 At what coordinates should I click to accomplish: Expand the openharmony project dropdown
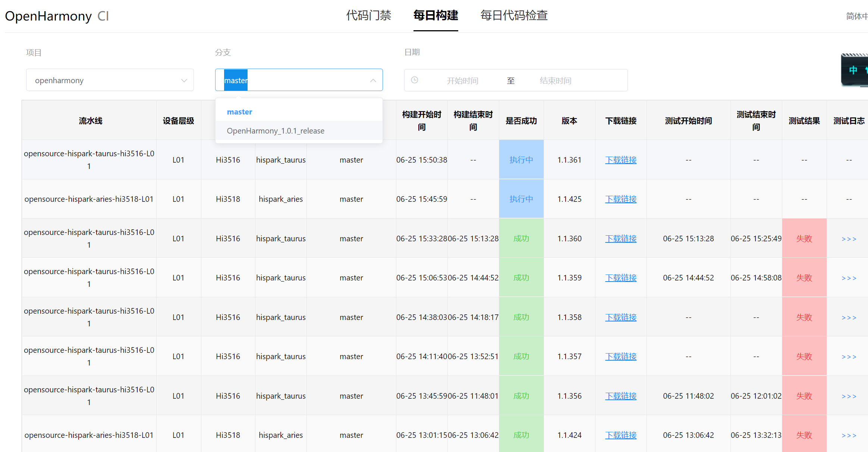coord(110,80)
